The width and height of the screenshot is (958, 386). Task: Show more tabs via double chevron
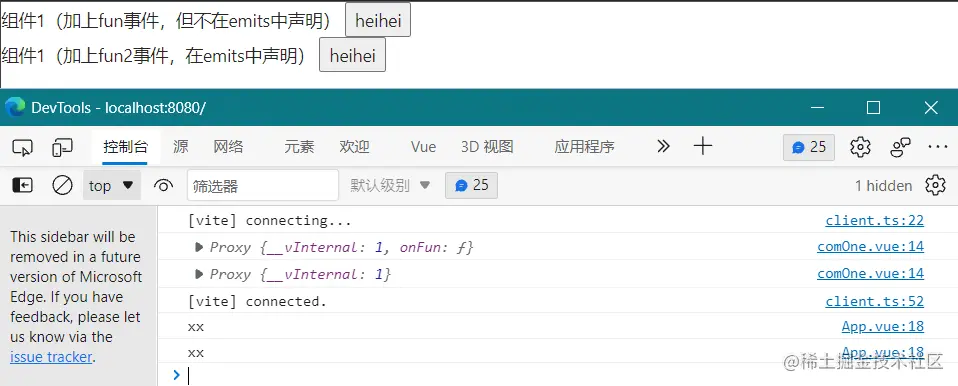(664, 146)
